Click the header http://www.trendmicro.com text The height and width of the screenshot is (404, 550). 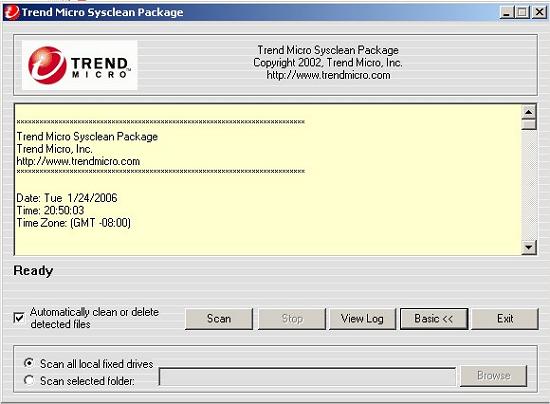coord(328,75)
